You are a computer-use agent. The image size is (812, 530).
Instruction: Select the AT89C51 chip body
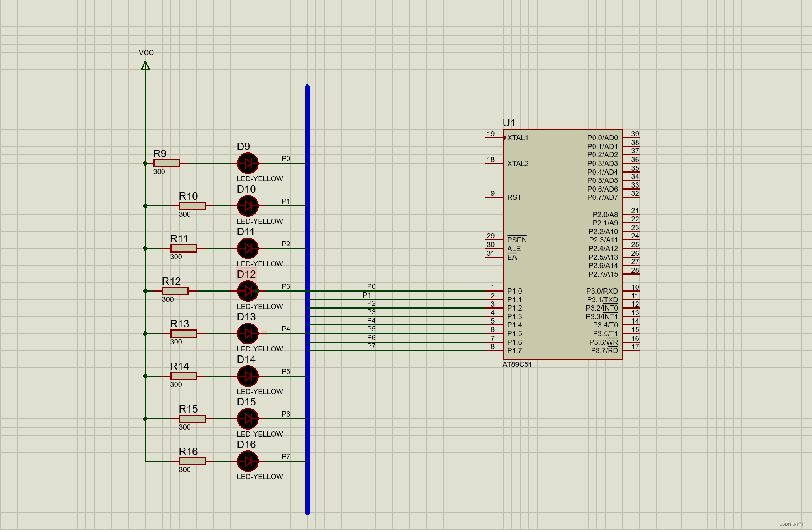pyautogui.click(x=563, y=244)
